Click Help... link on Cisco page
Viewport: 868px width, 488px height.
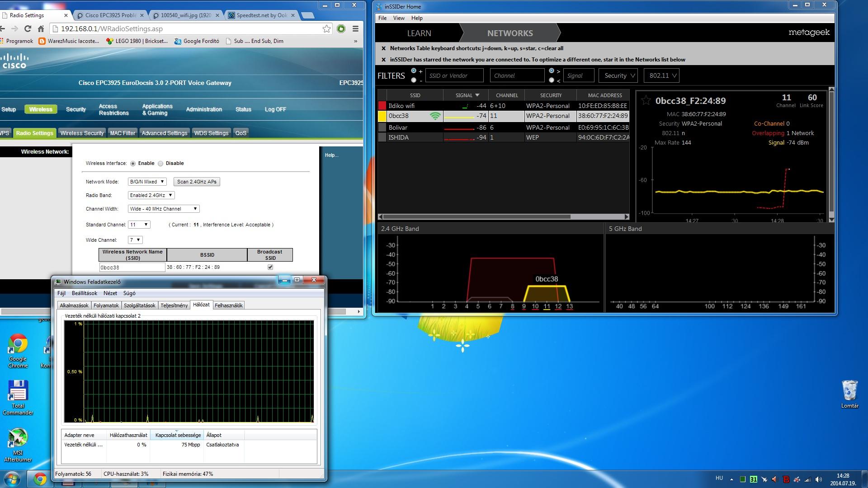point(331,155)
